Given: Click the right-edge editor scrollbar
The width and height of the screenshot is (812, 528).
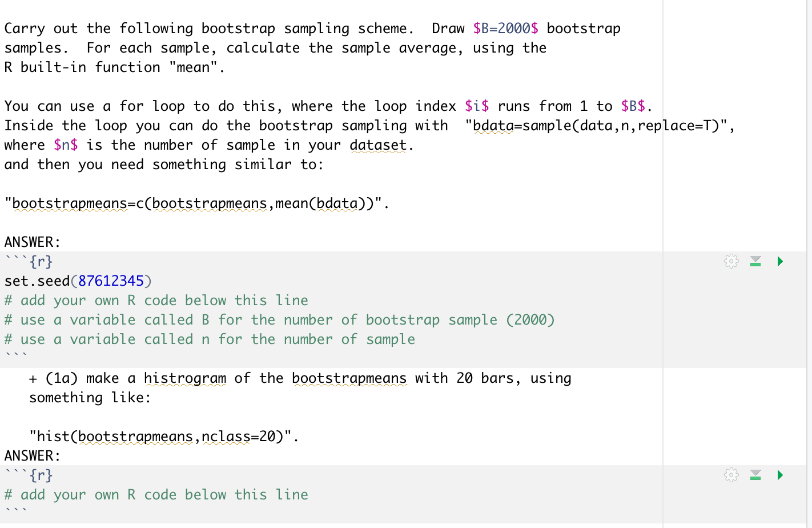Looking at the screenshot, I should [x=809, y=229].
